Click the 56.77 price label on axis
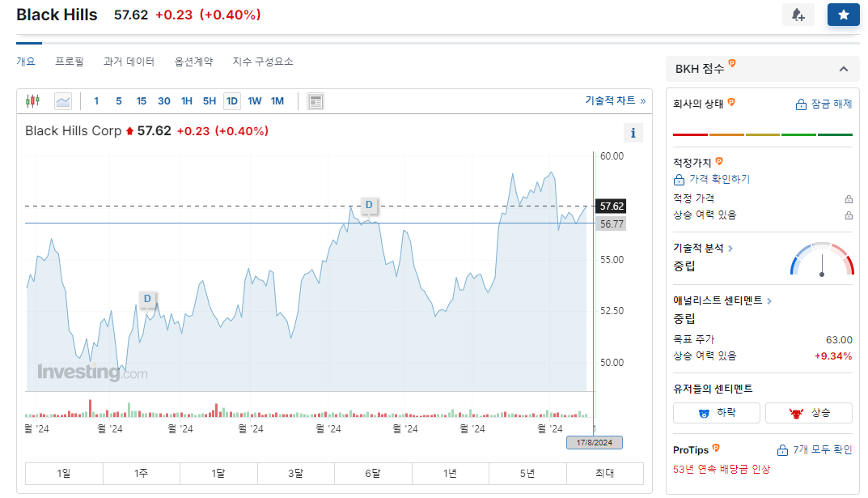The image size is (868, 498). [x=611, y=223]
